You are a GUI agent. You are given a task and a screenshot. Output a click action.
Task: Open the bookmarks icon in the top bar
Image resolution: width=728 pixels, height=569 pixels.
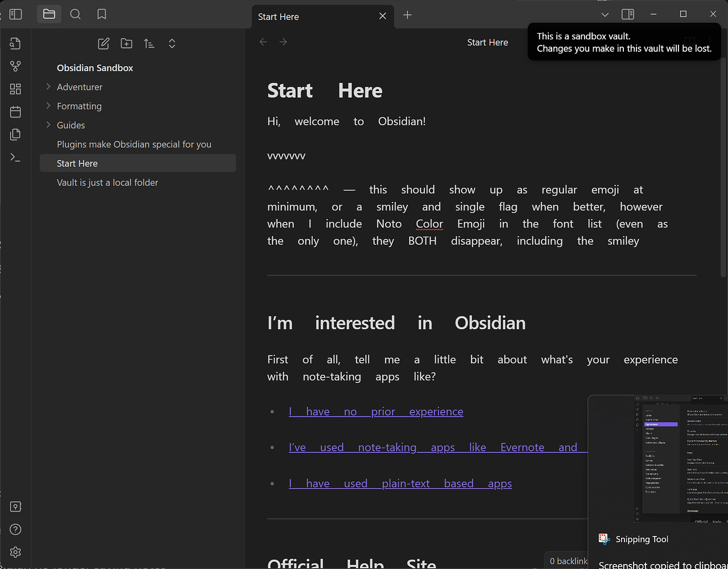101,14
